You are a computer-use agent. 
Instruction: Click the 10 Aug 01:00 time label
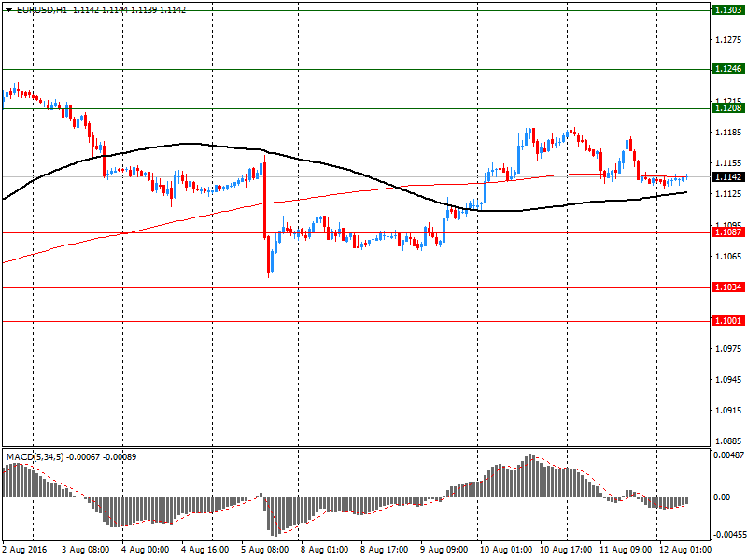point(506,550)
